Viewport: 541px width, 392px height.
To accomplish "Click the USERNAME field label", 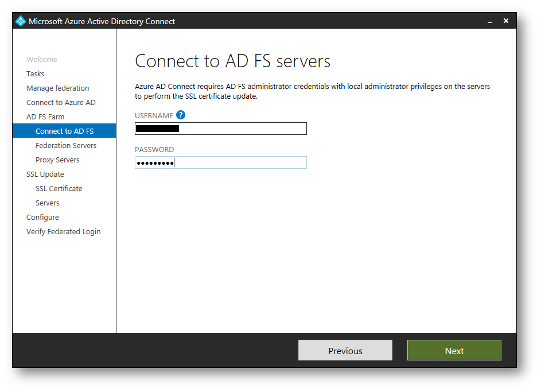I will pyautogui.click(x=154, y=115).
